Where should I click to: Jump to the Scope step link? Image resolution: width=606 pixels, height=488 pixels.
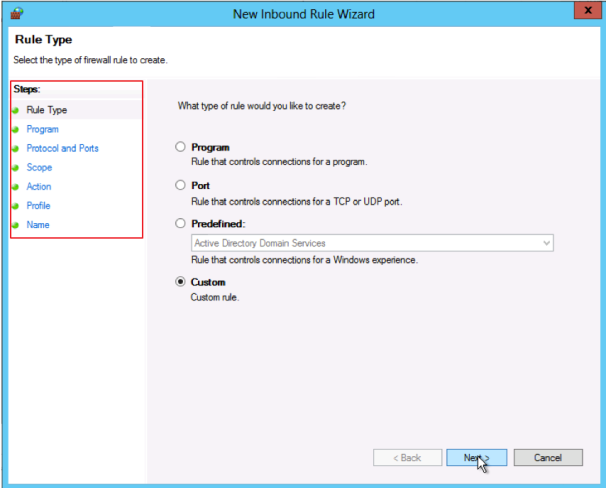(x=39, y=168)
